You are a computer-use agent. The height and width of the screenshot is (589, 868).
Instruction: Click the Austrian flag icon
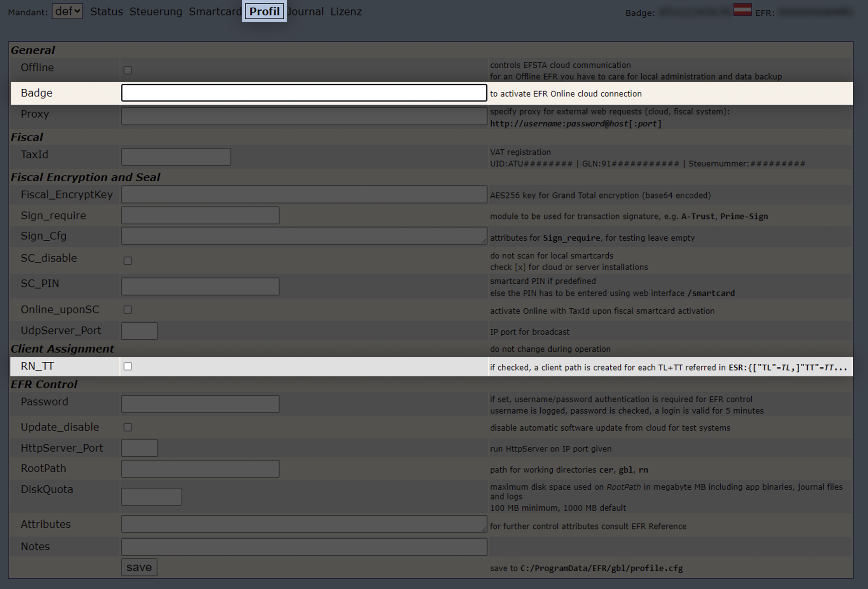(742, 9)
